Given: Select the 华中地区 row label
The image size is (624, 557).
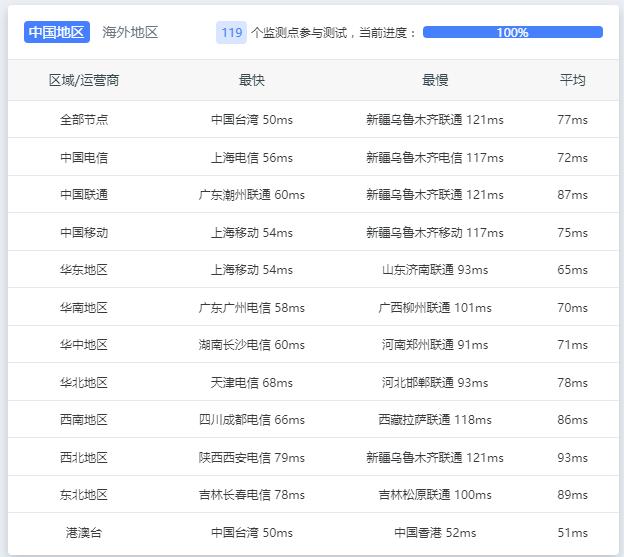Looking at the screenshot, I should 84,345.
